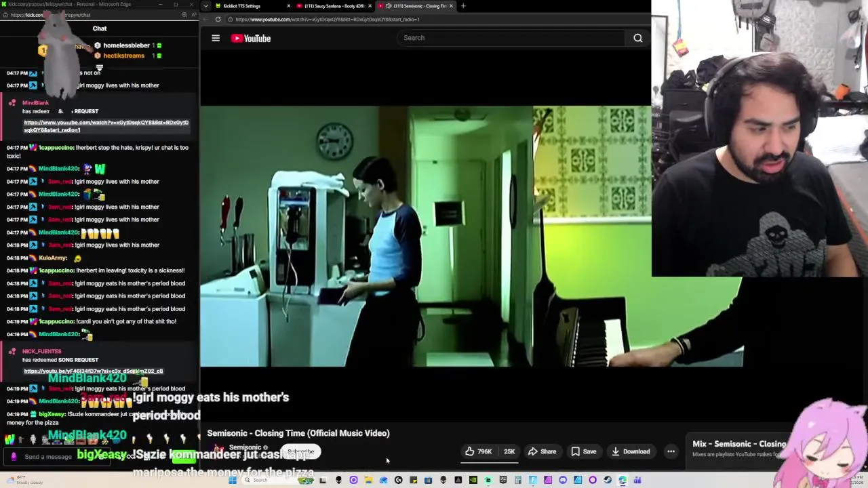Open MindBlank's YouTube song request link
Screen dimensions: 868x488
106,126
